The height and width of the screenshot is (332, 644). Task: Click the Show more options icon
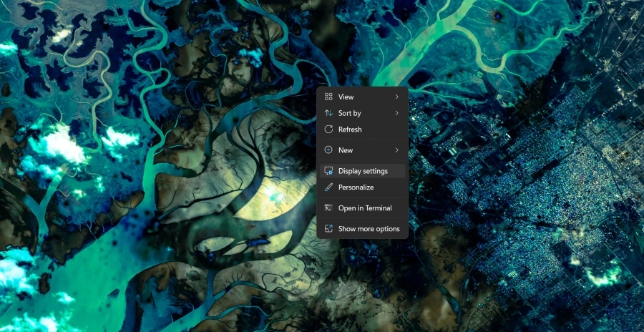328,229
